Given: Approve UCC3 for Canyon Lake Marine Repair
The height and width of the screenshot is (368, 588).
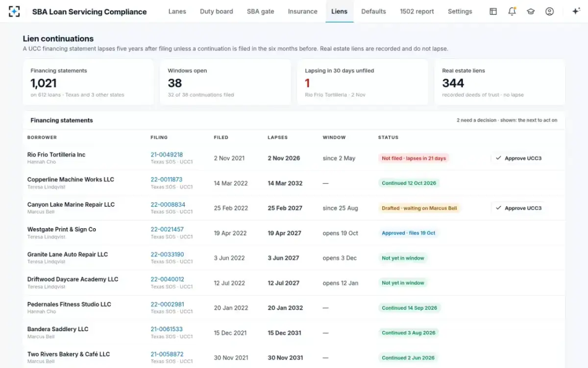Looking at the screenshot, I should pyautogui.click(x=518, y=208).
